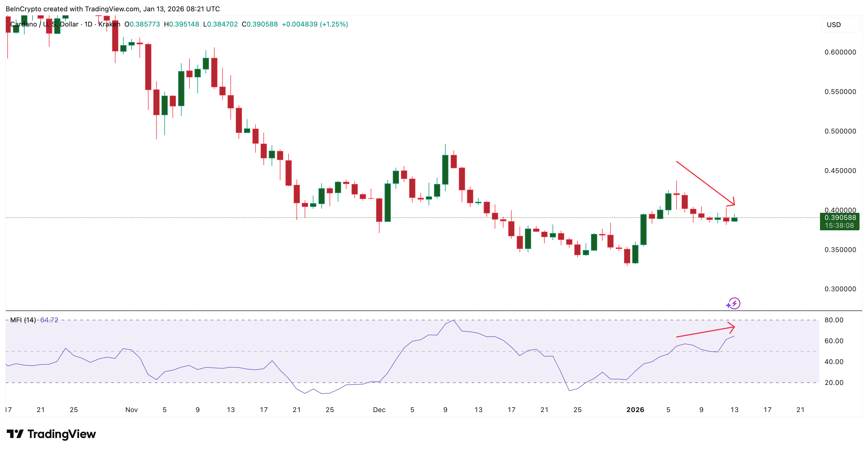Click the Dec label on the time axis
Viewport: 868px width, 451px height.
click(380, 410)
